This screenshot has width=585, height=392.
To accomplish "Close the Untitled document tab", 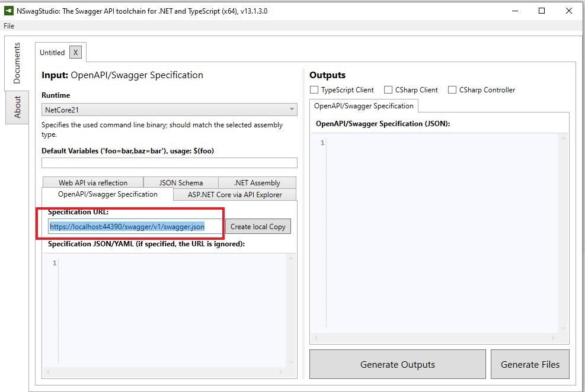I will pyautogui.click(x=75, y=52).
